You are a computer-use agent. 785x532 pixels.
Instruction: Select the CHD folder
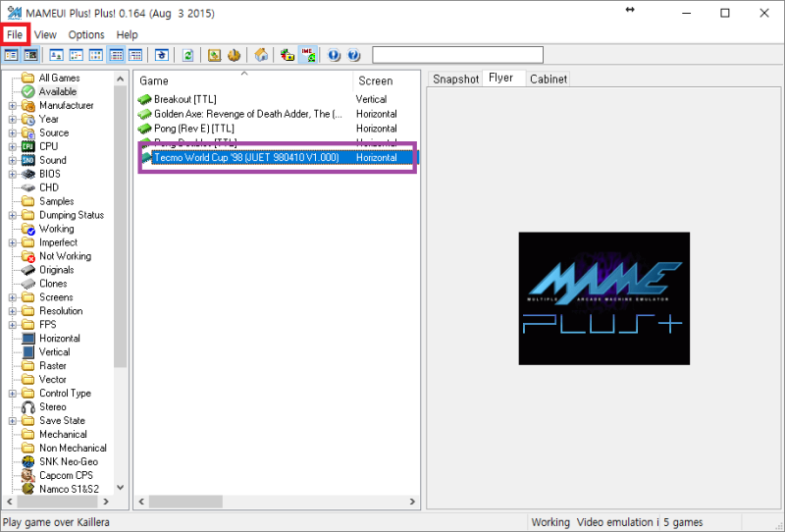click(48, 187)
